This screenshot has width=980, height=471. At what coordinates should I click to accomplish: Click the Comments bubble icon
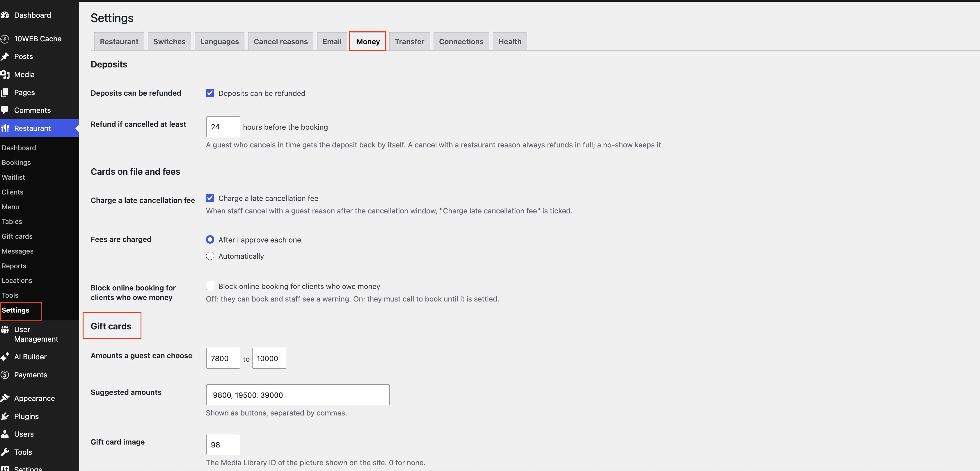tap(5, 110)
